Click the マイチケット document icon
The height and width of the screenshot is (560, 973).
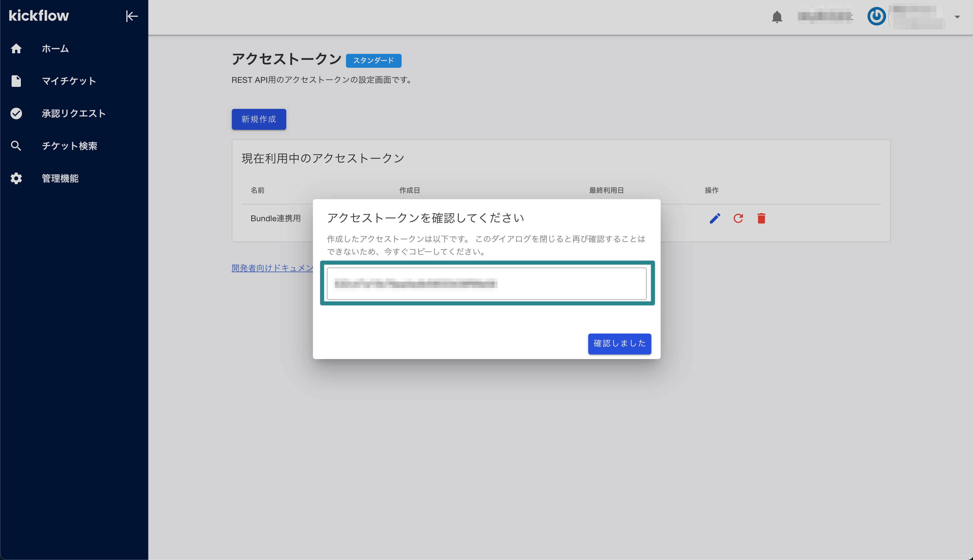pos(16,81)
